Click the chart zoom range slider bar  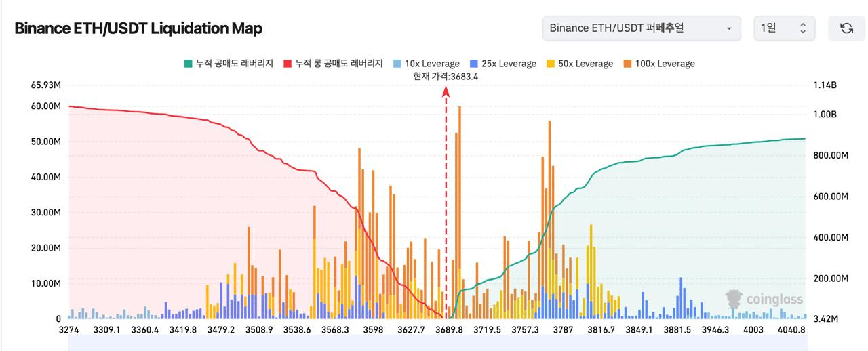[x=437, y=344]
